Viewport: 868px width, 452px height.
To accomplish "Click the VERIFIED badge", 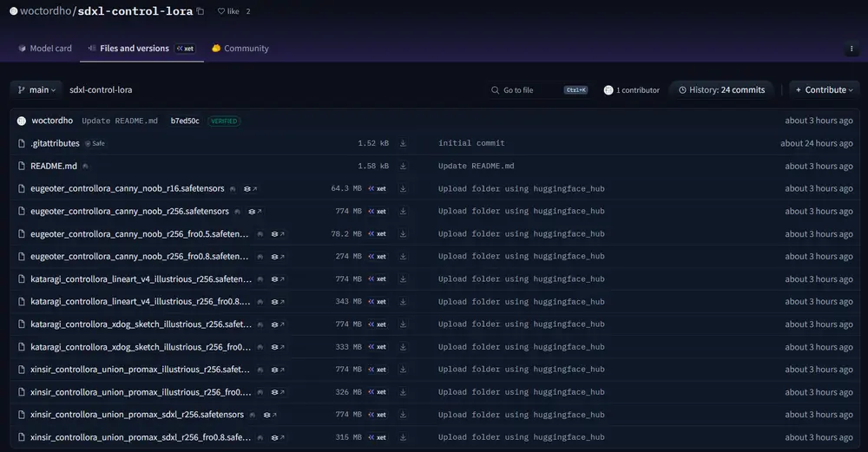I will pyautogui.click(x=224, y=121).
